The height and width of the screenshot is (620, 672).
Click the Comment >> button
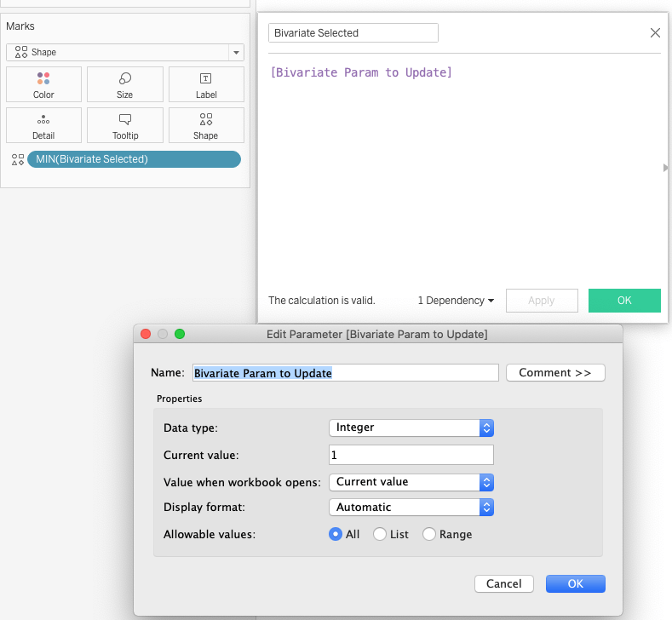555,373
